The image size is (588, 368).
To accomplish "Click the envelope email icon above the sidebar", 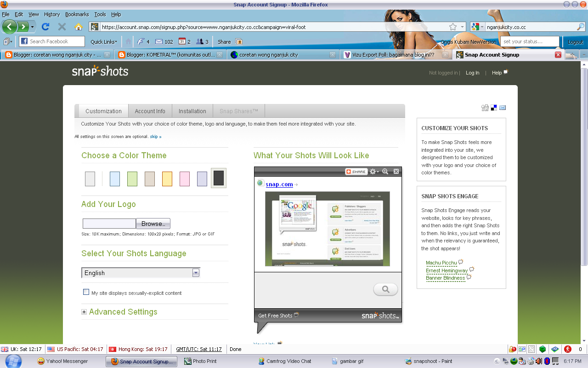I will [x=503, y=108].
